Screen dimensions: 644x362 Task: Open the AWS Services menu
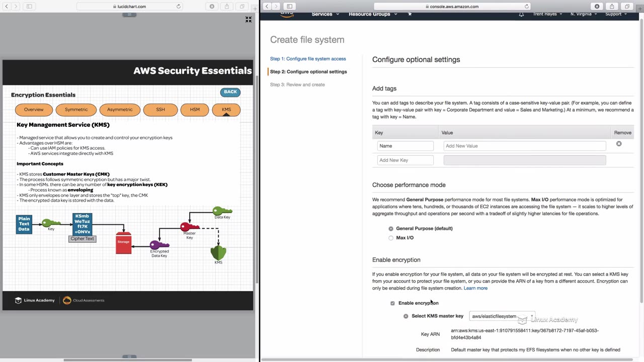pyautogui.click(x=325, y=14)
